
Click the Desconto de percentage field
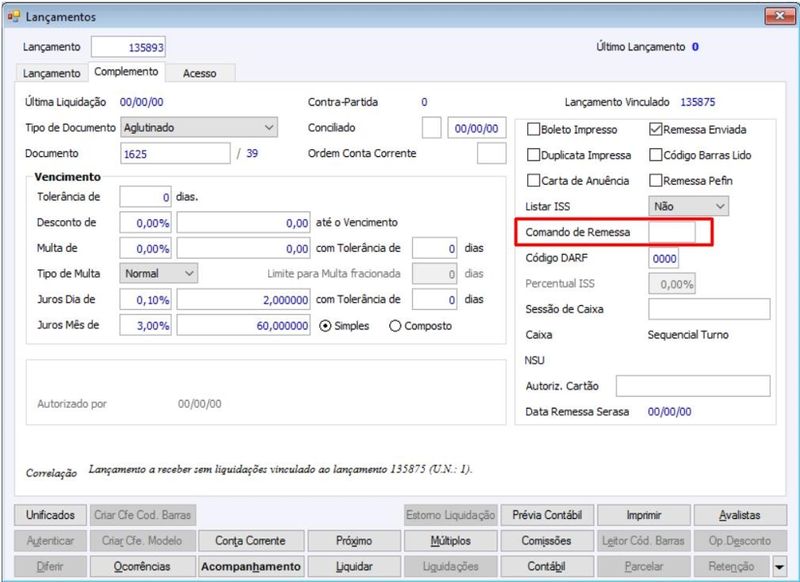point(145,222)
